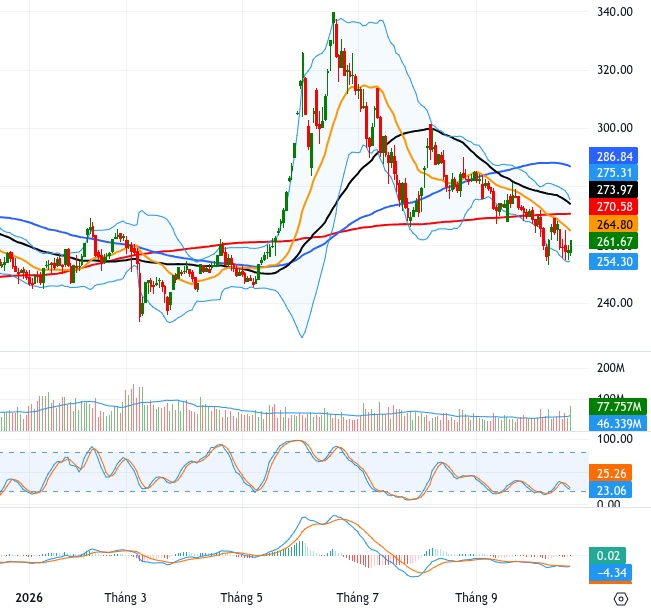Select the 270.58 red moving average label
651x612 pixels.
(x=613, y=207)
